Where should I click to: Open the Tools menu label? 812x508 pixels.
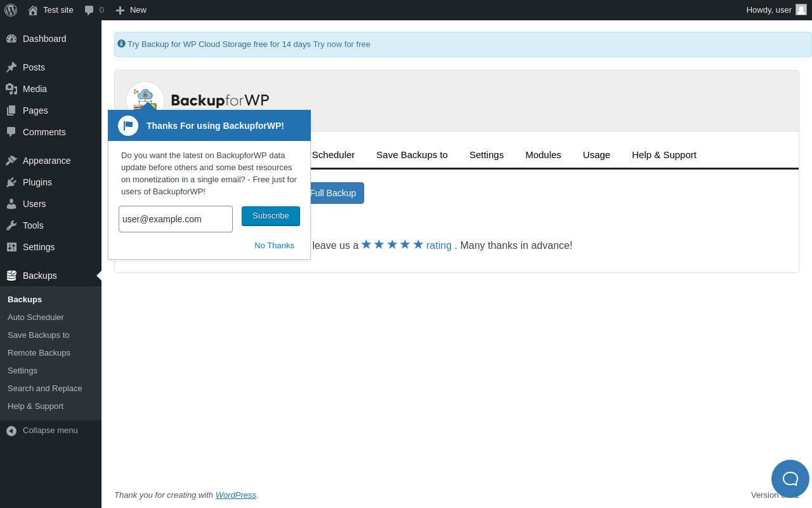[x=33, y=225]
